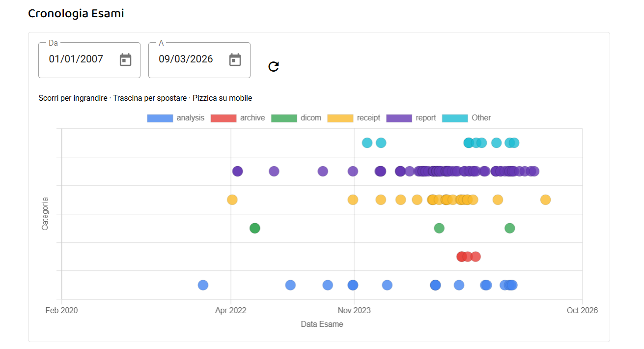Viewport: 644px width, 349px height.
Task: Toggle the analysis series in the legend
Action: tap(176, 118)
